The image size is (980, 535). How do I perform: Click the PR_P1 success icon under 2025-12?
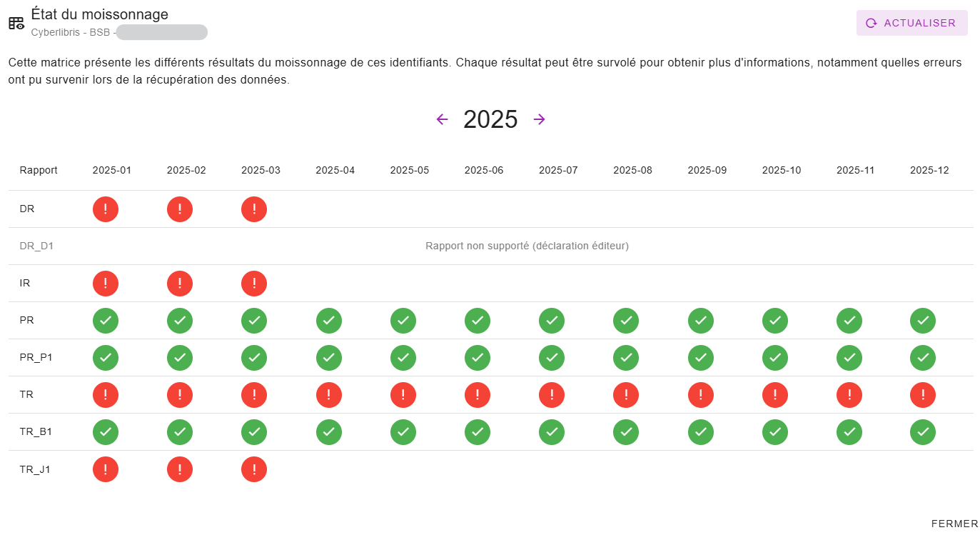(x=923, y=358)
